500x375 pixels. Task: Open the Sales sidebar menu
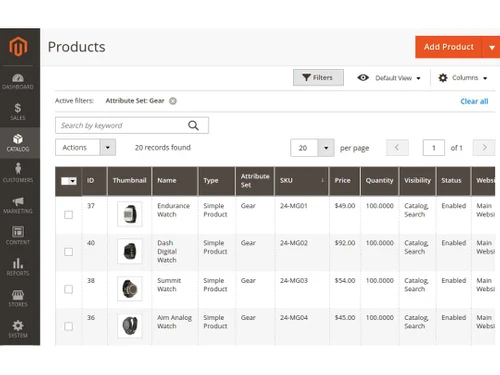[x=18, y=112]
